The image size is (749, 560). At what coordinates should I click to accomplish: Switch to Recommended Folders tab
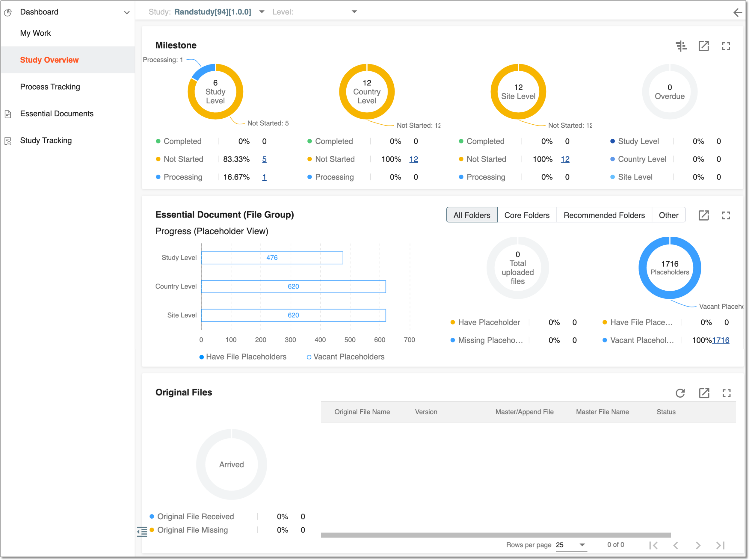tap(604, 215)
